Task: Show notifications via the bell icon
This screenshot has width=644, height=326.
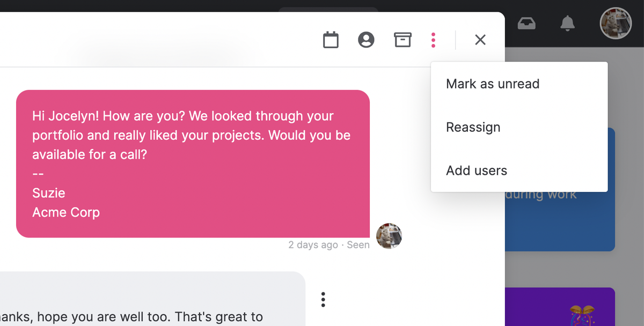Action: [x=567, y=23]
